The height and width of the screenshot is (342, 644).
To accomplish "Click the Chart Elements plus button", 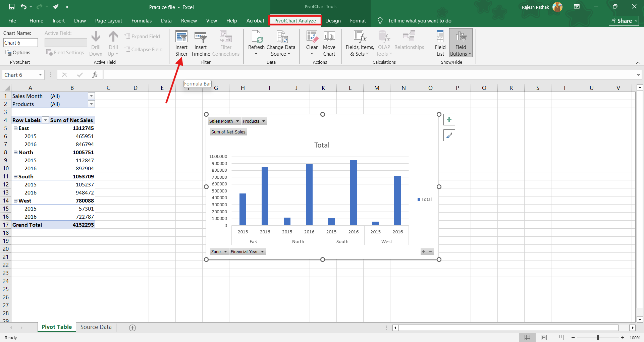I will click(449, 120).
